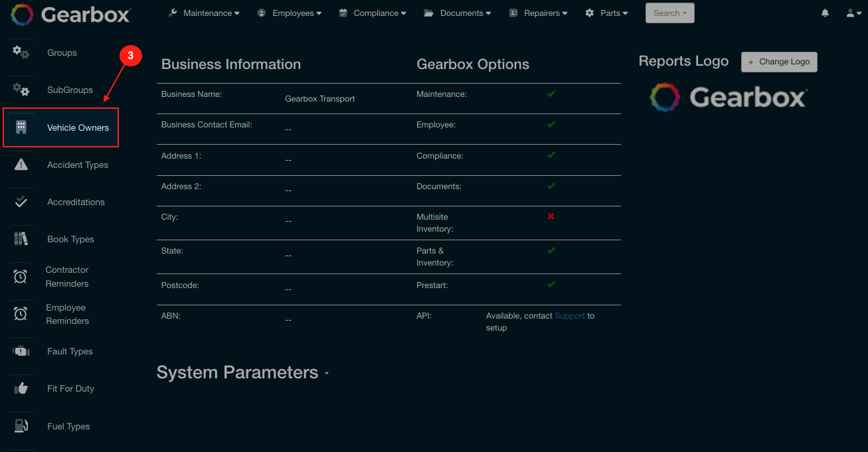Click the Gearbox logo in the header
This screenshot has height=452, width=868.
[x=71, y=13]
